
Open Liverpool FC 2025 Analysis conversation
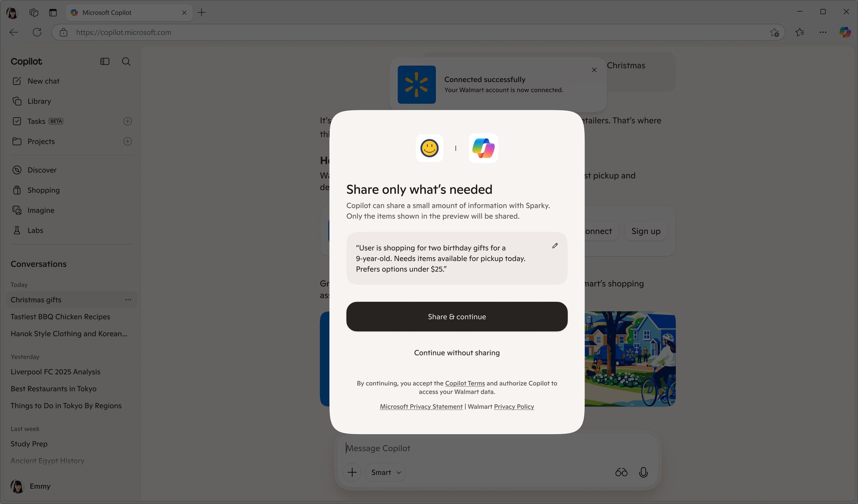coord(55,372)
